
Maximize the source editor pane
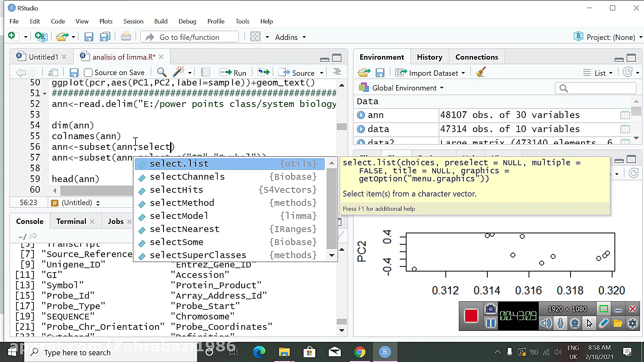coord(337,58)
